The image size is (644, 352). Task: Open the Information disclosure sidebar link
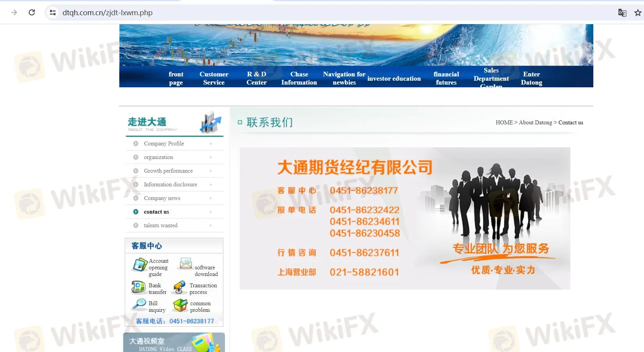click(170, 184)
